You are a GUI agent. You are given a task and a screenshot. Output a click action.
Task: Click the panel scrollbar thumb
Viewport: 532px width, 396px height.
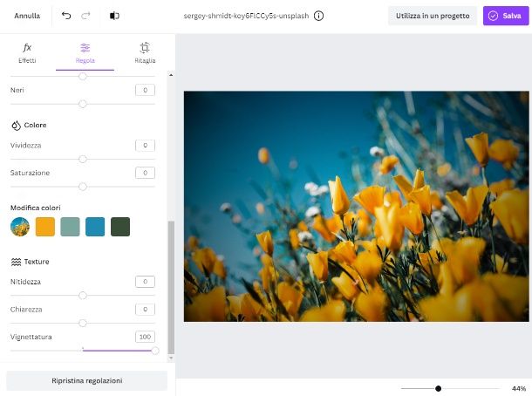pyautogui.click(x=171, y=288)
